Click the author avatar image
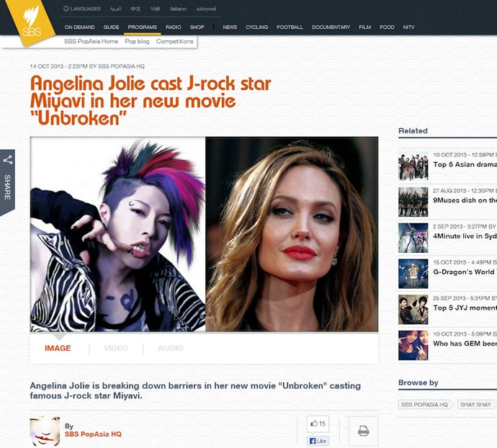 [x=45, y=431]
